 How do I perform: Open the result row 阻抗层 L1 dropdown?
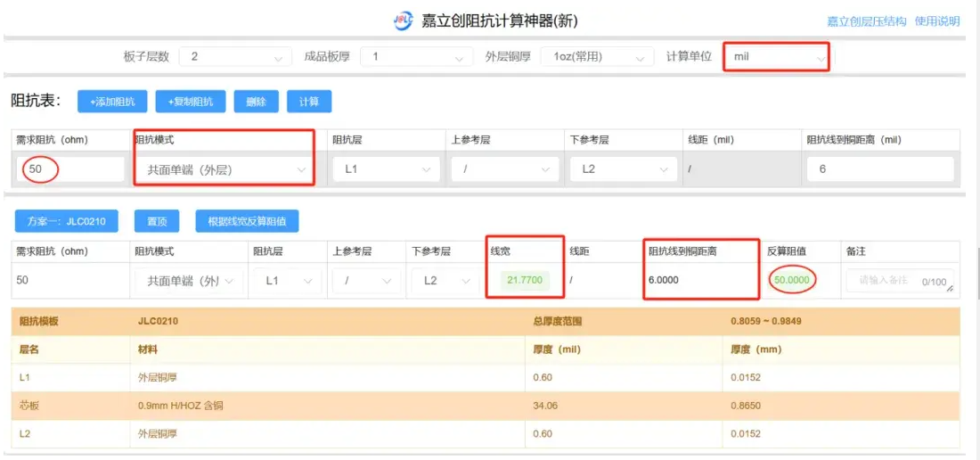pyautogui.click(x=288, y=281)
